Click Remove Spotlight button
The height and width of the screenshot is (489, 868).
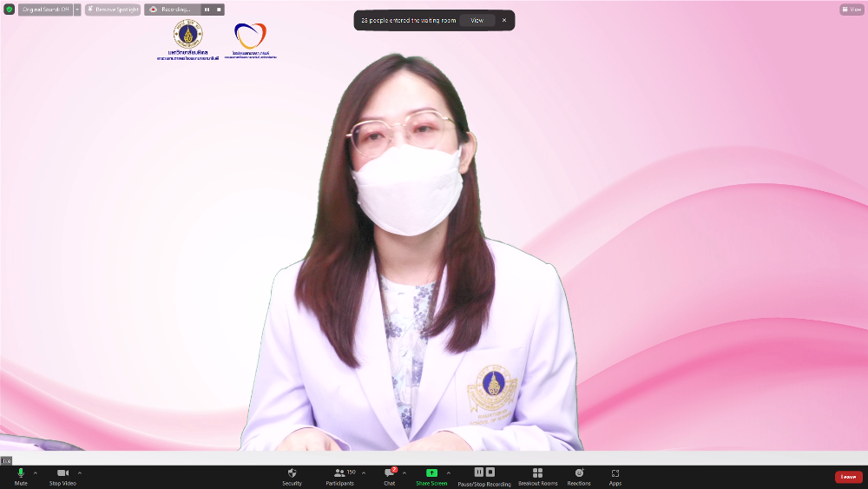click(113, 10)
